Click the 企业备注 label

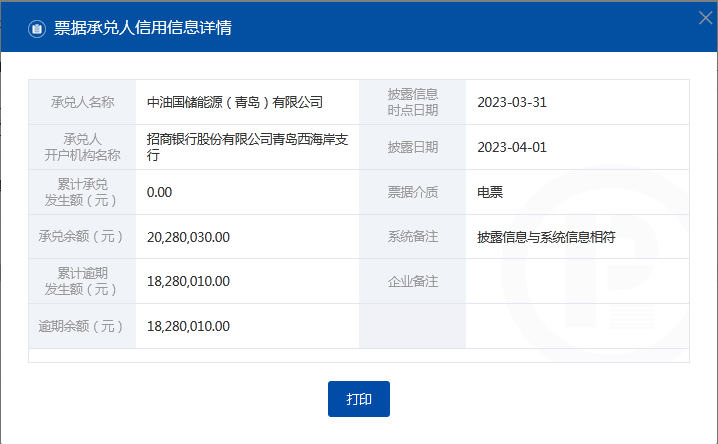click(413, 281)
